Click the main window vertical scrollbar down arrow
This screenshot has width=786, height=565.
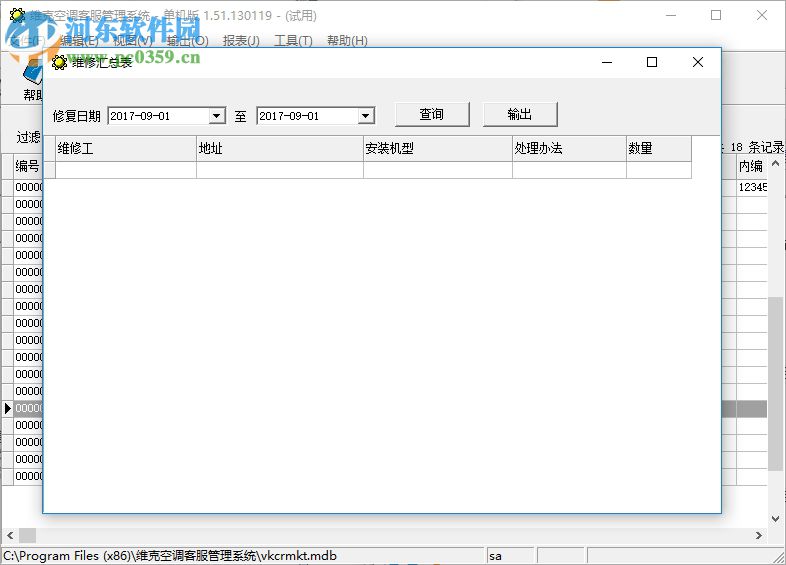tap(775, 518)
